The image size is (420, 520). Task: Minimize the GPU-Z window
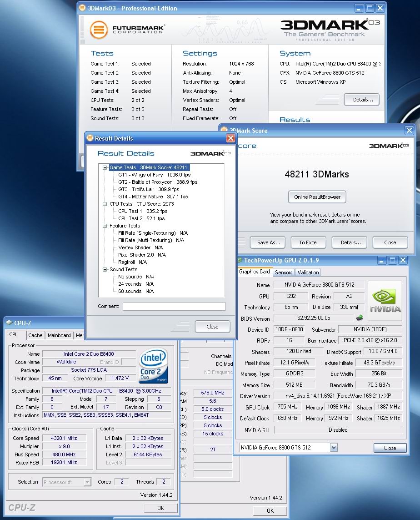(381, 260)
